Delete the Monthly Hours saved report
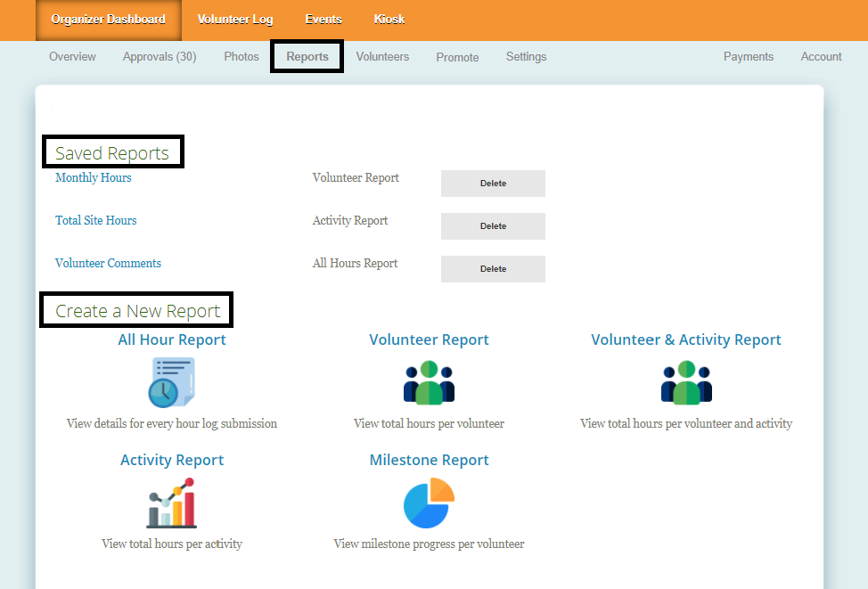This screenshot has width=868, height=589. [493, 184]
